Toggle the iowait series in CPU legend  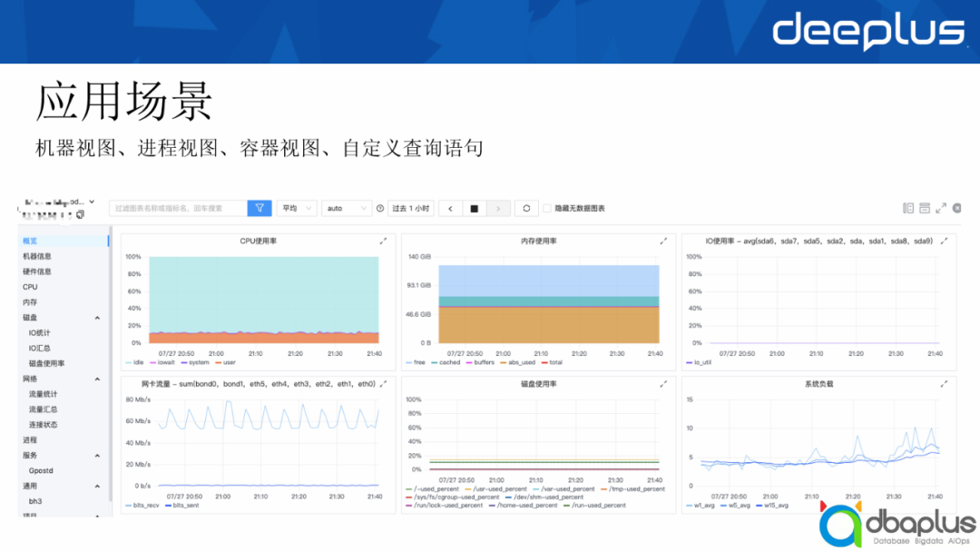[162, 362]
